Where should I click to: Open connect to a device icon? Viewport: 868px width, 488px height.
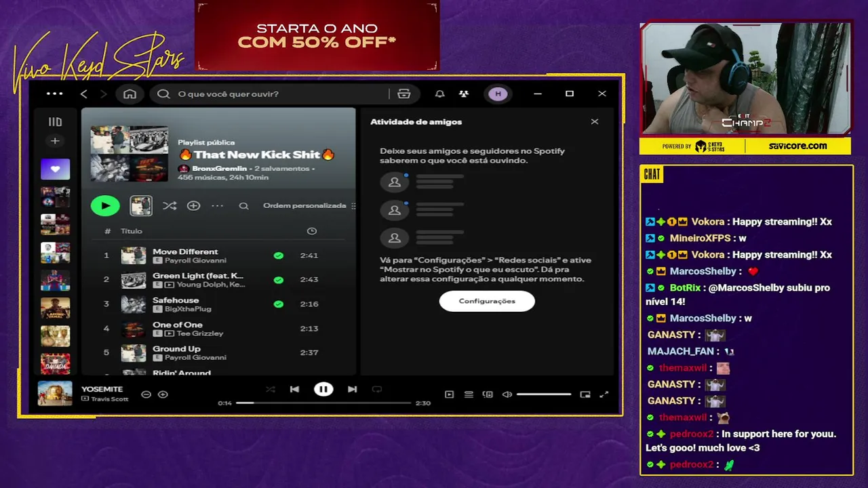[488, 394]
